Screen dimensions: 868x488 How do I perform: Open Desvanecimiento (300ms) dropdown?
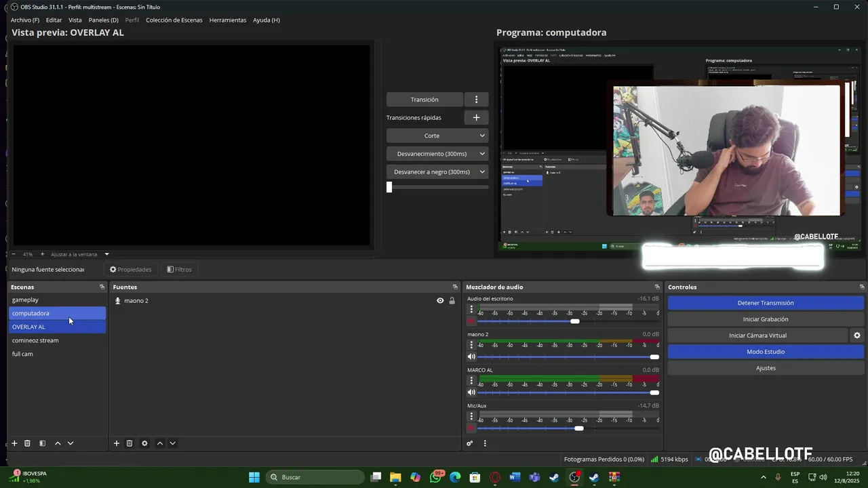pyautogui.click(x=437, y=154)
